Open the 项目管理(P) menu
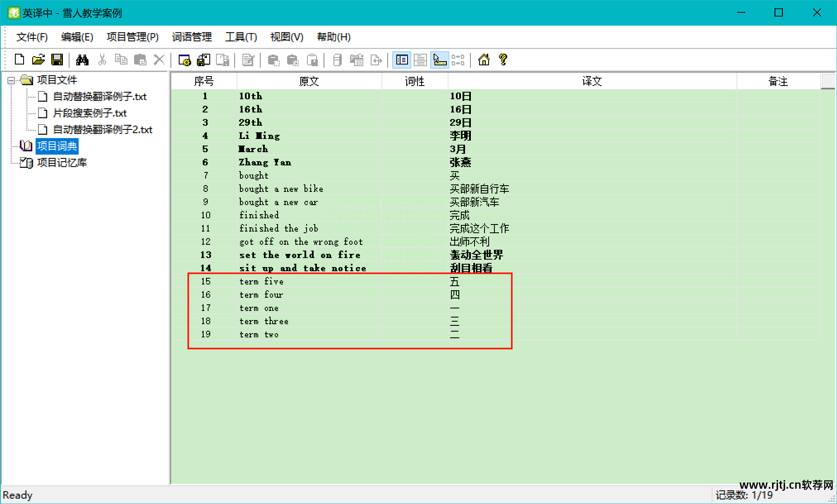 click(x=132, y=37)
